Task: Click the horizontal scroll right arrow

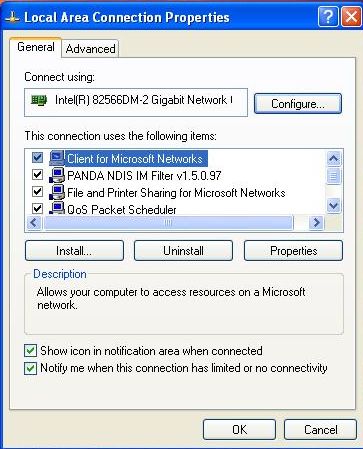Action: click(x=316, y=223)
